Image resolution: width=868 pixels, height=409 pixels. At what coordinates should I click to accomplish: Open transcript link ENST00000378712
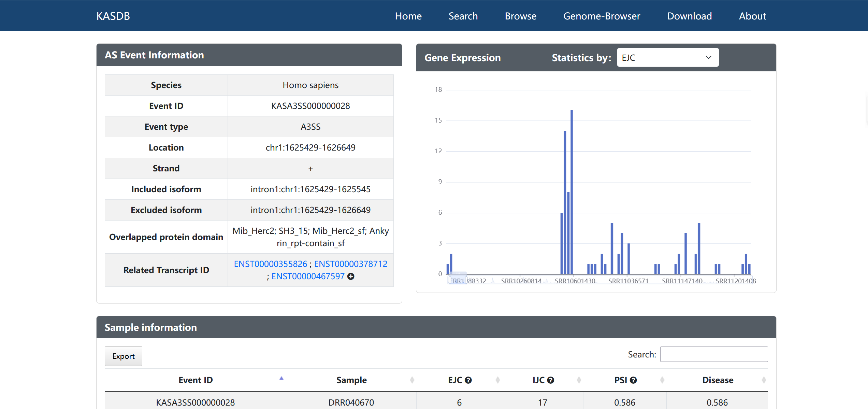(350, 264)
